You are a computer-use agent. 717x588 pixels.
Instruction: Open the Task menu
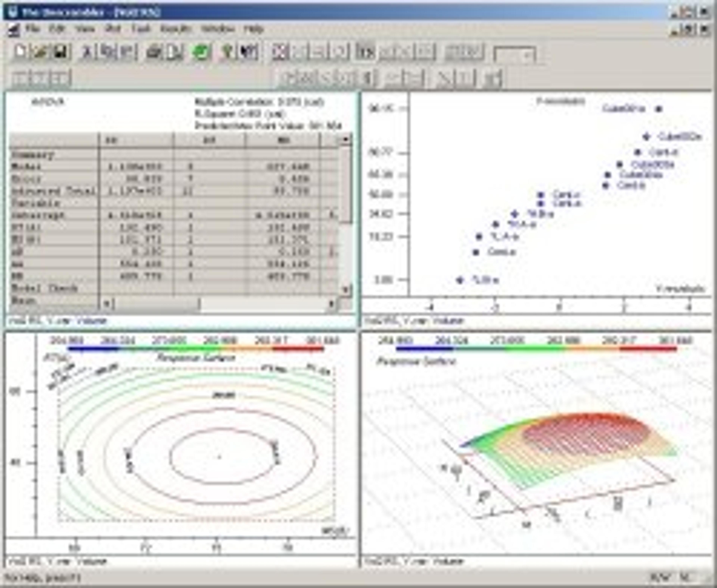pos(141,29)
